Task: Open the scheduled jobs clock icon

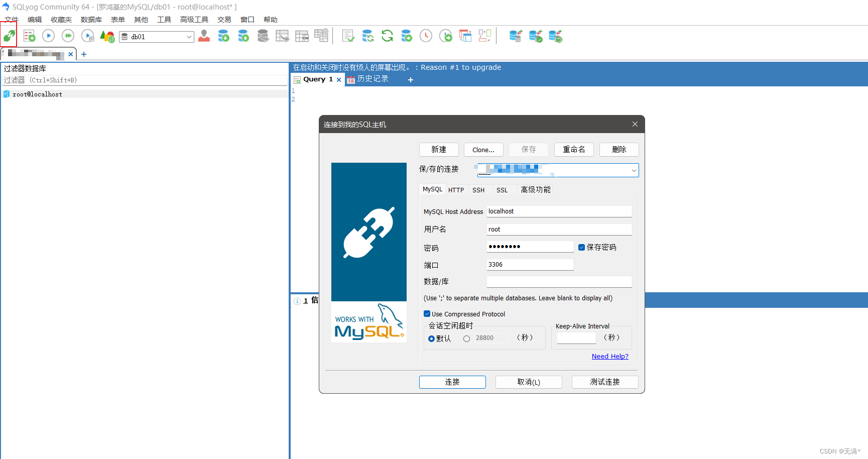Action: click(x=426, y=36)
